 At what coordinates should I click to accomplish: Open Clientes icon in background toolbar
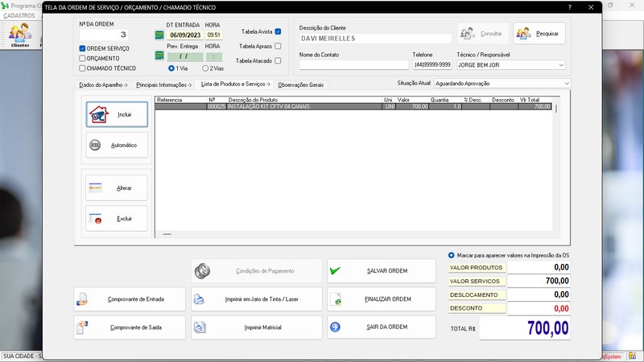point(20,35)
